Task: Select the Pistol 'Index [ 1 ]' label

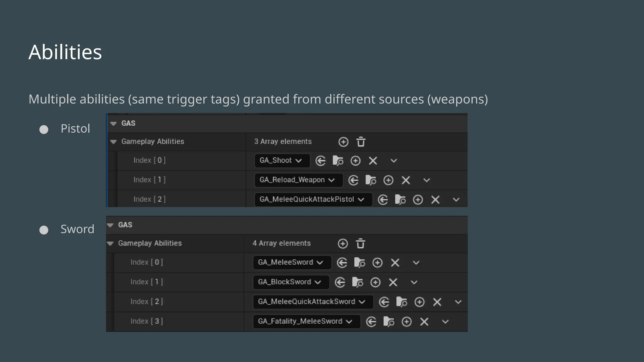Action: (x=149, y=180)
